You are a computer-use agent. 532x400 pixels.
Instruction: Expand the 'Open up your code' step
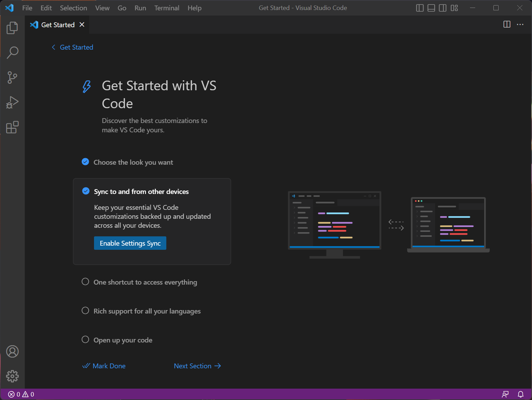123,340
